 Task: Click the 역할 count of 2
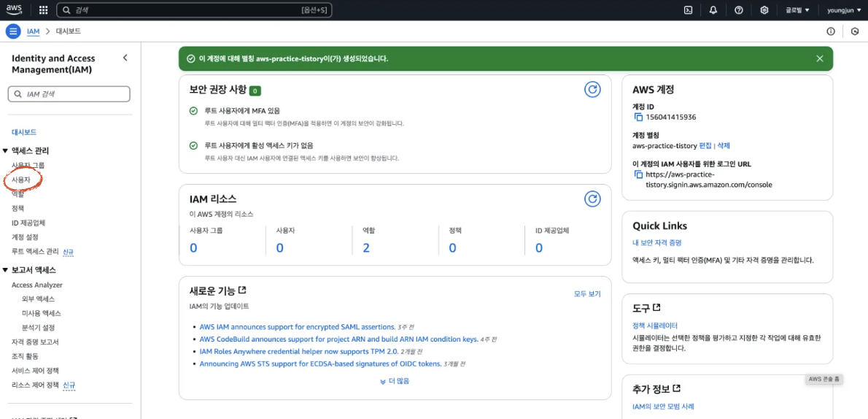click(x=366, y=247)
